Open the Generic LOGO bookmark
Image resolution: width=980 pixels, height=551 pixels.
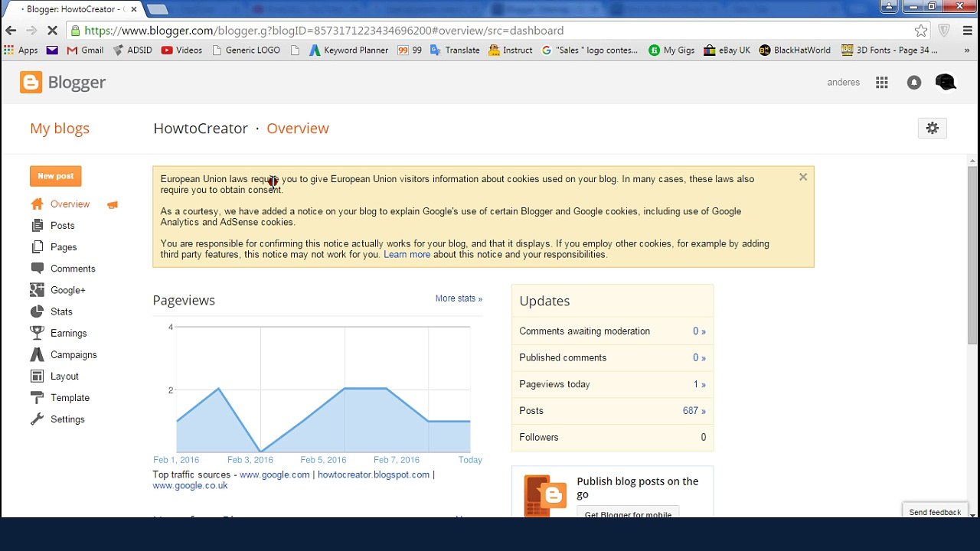click(246, 51)
